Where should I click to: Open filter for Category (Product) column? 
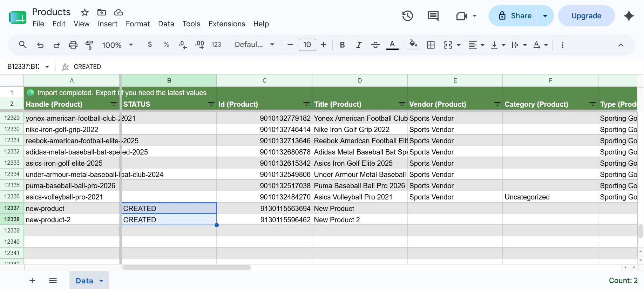[x=592, y=104]
